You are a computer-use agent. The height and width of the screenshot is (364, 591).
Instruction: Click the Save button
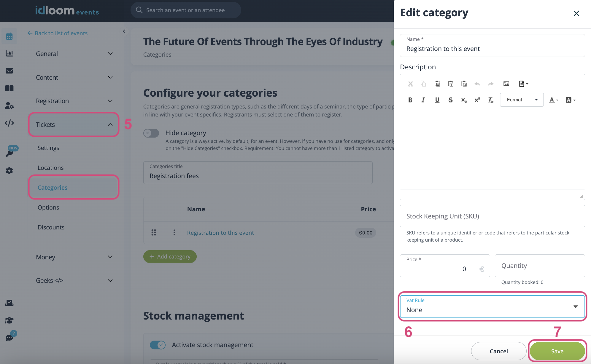coord(557,350)
